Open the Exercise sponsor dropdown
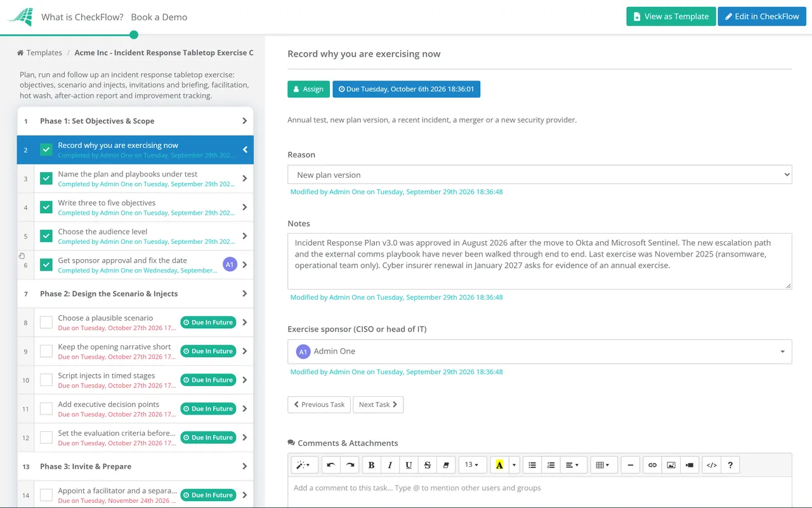This screenshot has width=812, height=508. 540,351
